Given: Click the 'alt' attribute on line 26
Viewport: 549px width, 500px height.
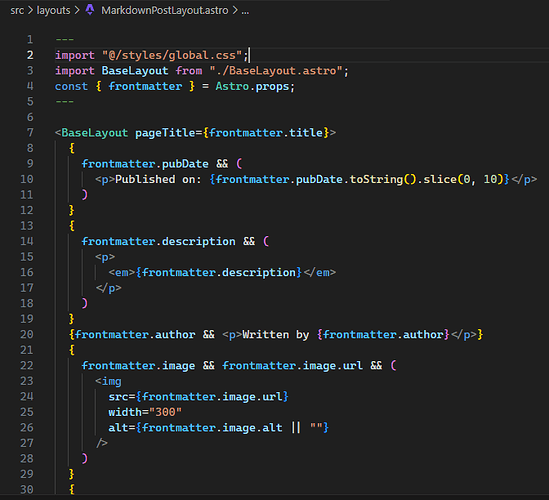Looking at the screenshot, I should click(118, 428).
